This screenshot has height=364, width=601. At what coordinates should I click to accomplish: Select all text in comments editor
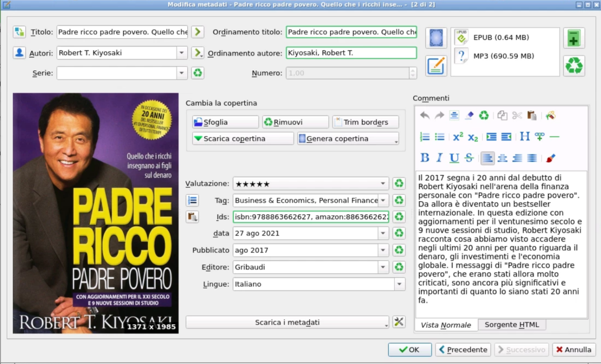point(454,115)
